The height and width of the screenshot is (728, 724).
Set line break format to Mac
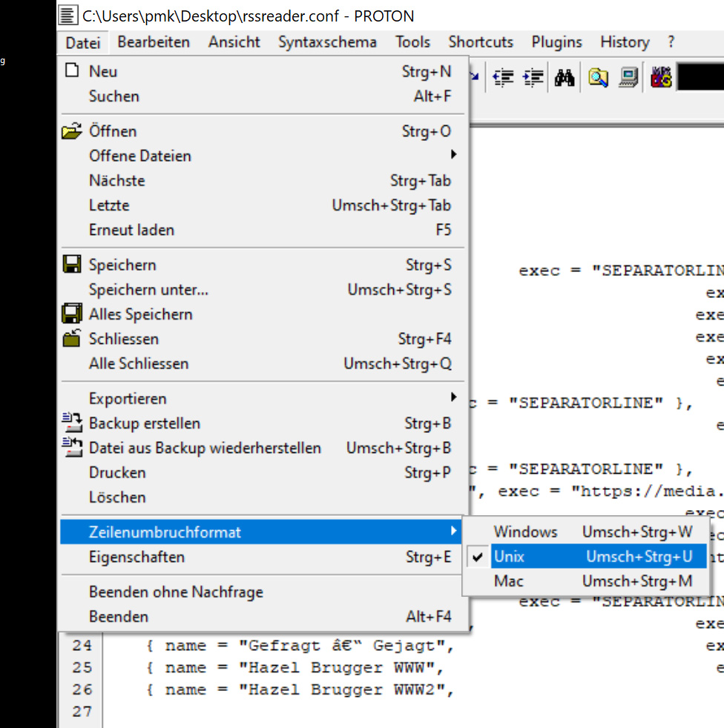coord(509,581)
